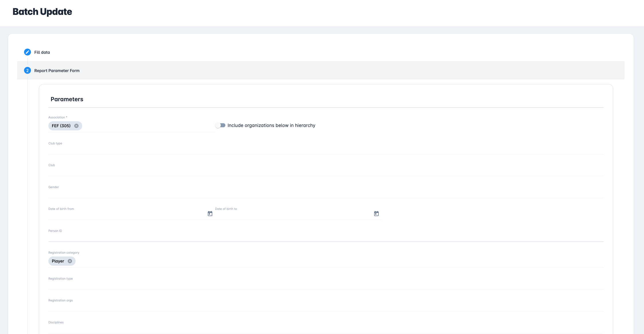Click the Fill data pencil step icon

(27, 52)
